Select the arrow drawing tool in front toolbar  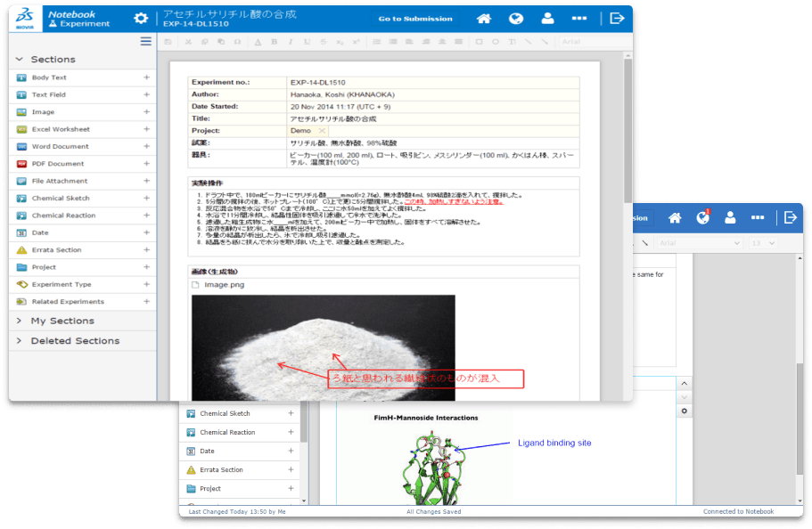pyautogui.click(x=545, y=41)
